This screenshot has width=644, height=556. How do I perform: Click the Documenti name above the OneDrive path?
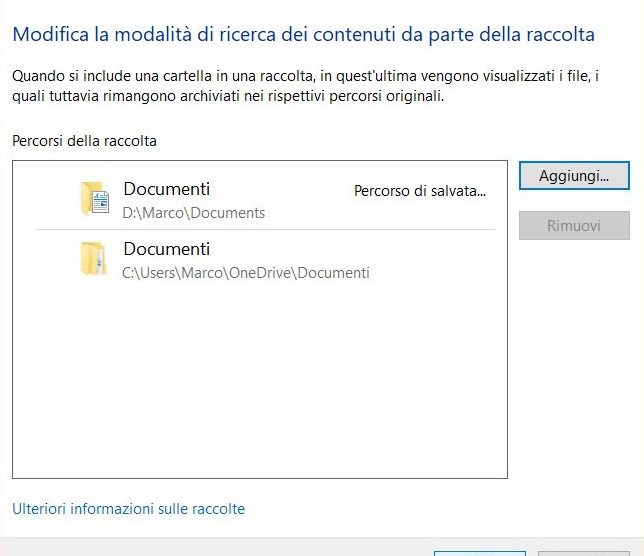tap(166, 249)
